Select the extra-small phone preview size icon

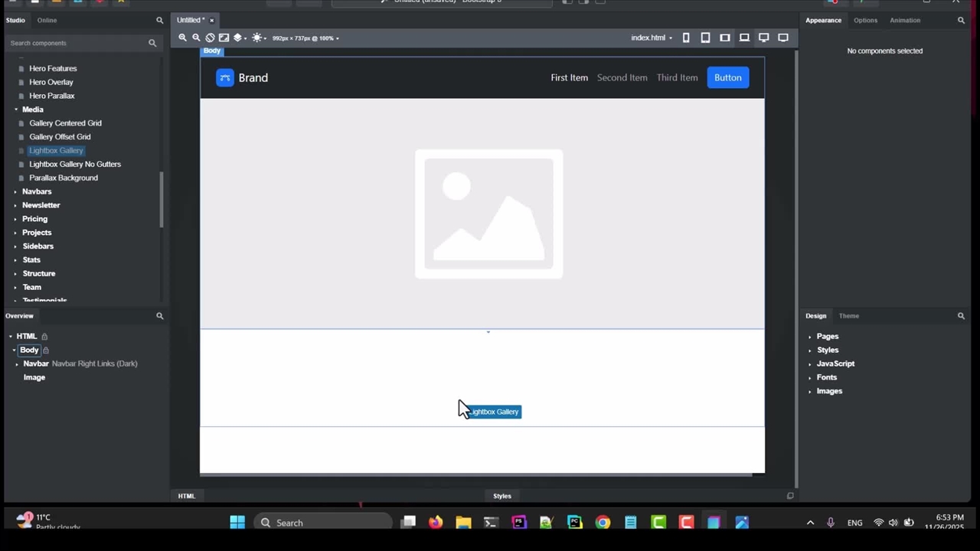pyautogui.click(x=686, y=37)
